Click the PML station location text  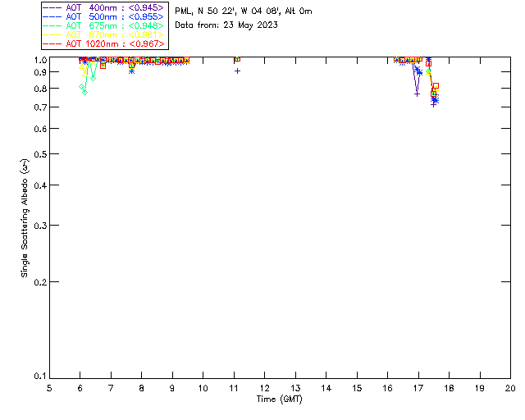click(244, 11)
